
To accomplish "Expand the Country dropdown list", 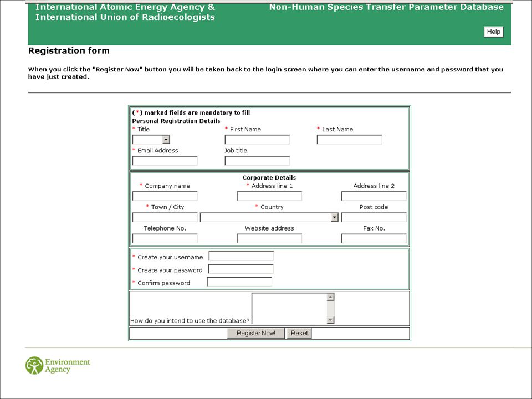I will [269, 217].
